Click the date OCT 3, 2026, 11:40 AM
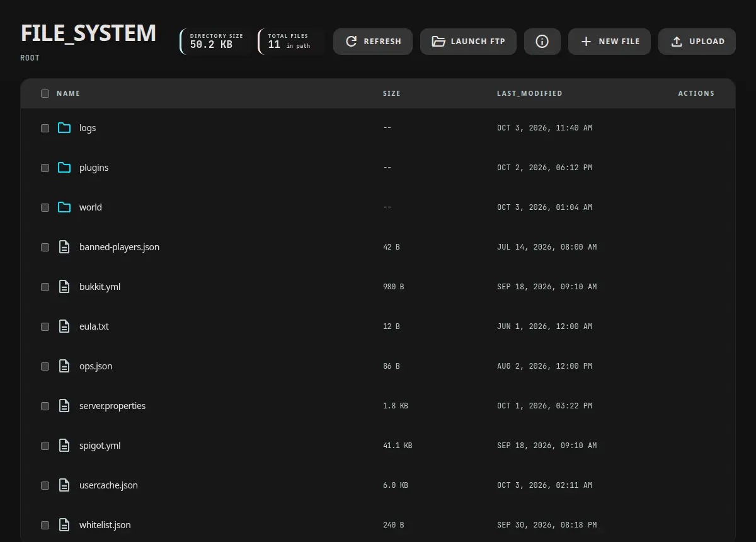Viewport: 756px width, 542px height. pos(544,128)
